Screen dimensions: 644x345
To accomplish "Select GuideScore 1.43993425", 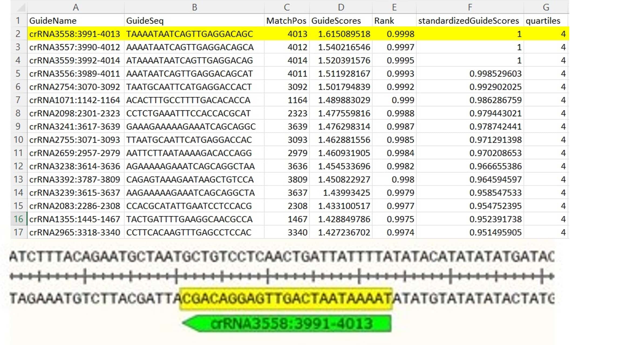I will tap(341, 192).
